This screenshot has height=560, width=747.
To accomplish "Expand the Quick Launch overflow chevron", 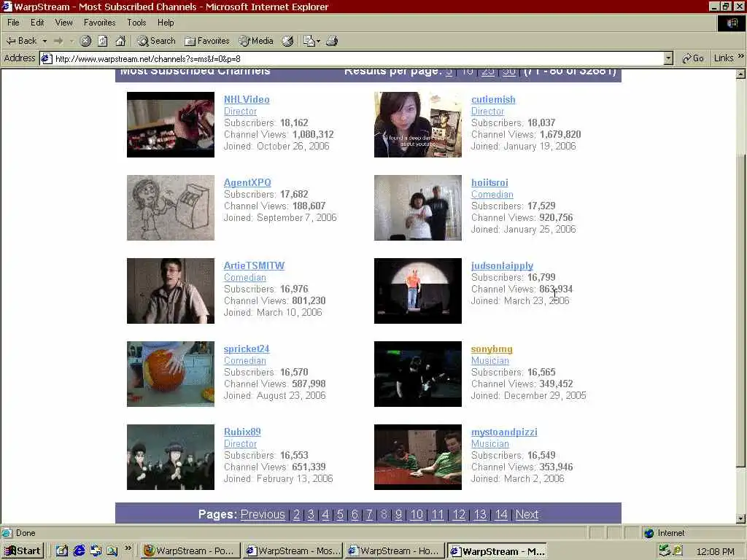I will (x=128, y=548).
